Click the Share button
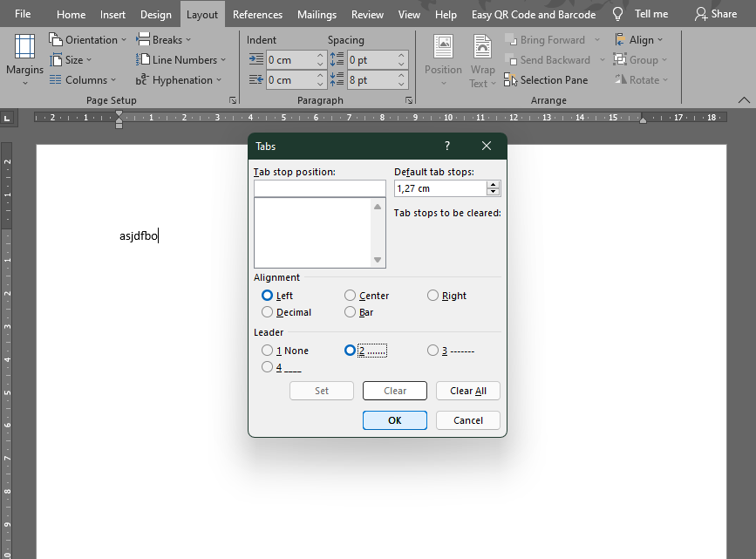This screenshot has height=559, width=756. 716,14
